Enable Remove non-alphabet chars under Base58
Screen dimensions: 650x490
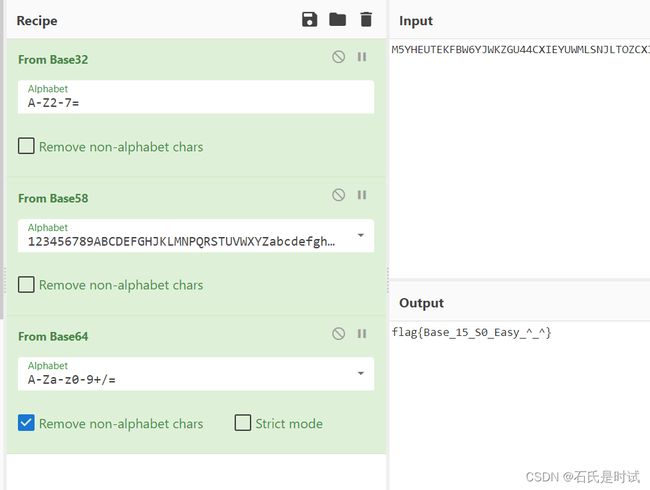coord(26,285)
